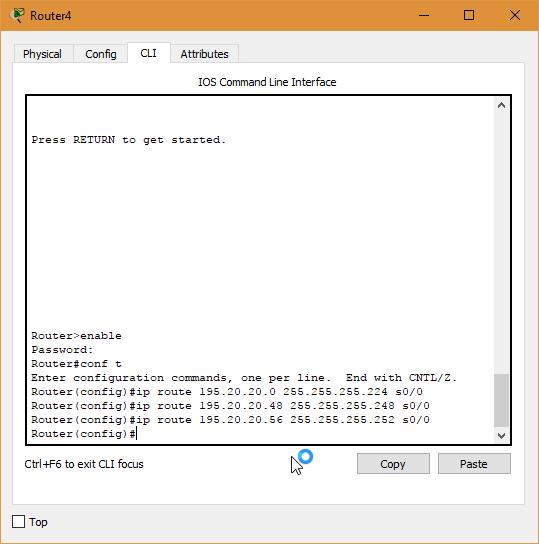Open the Physical tab

(x=42, y=54)
